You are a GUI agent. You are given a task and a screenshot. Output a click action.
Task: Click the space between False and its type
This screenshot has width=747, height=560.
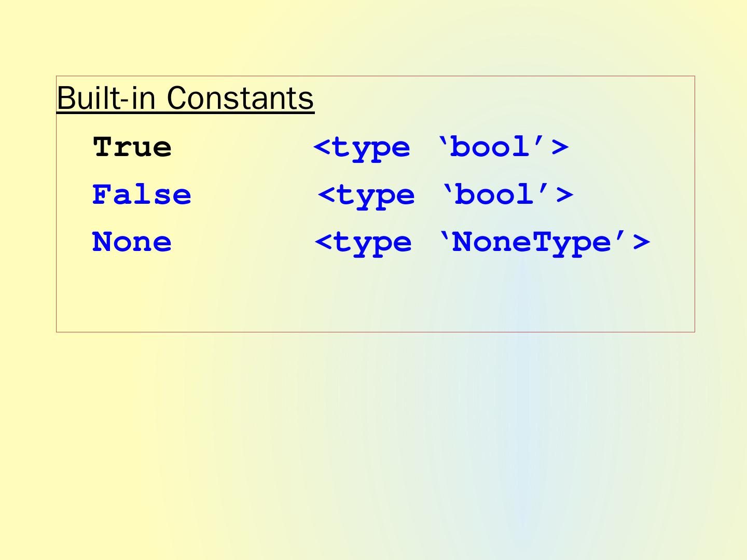pyautogui.click(x=254, y=195)
